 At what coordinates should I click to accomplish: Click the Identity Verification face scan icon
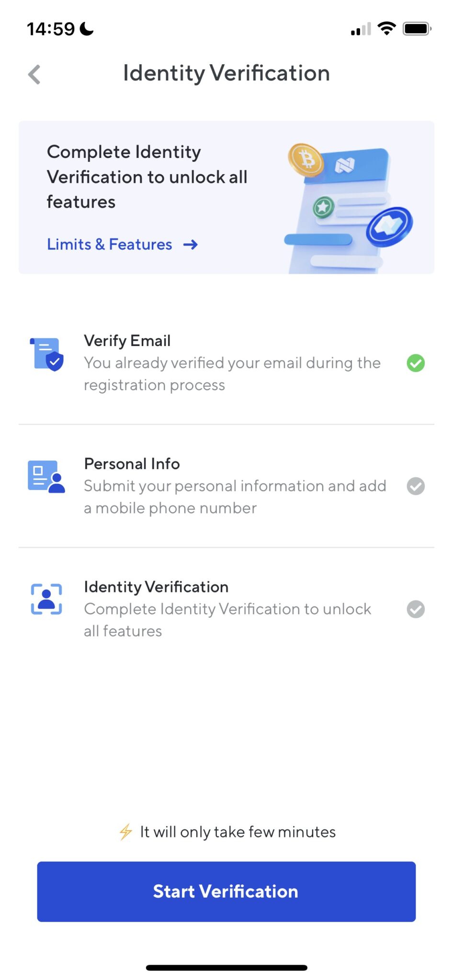[x=46, y=599]
